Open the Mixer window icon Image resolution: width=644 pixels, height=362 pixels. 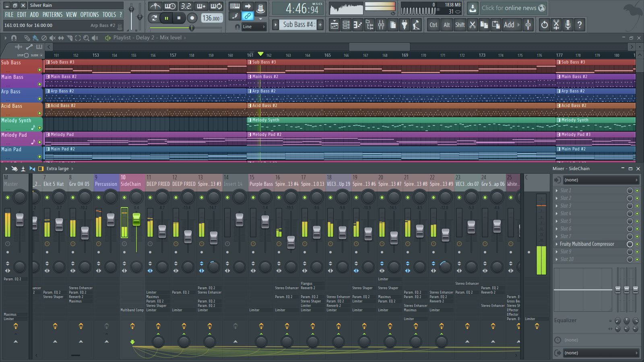coord(381,25)
